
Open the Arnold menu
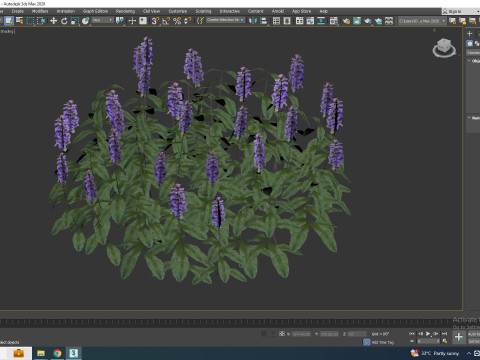pos(278,11)
